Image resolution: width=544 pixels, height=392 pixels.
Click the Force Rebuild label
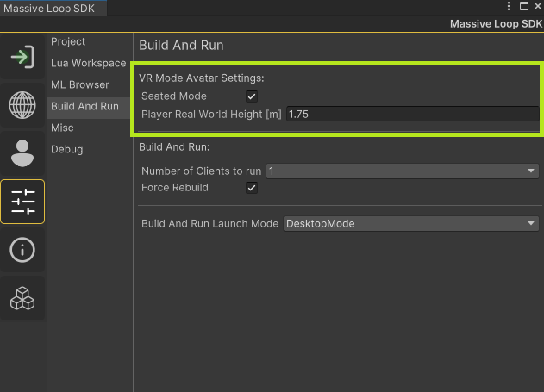tap(175, 188)
